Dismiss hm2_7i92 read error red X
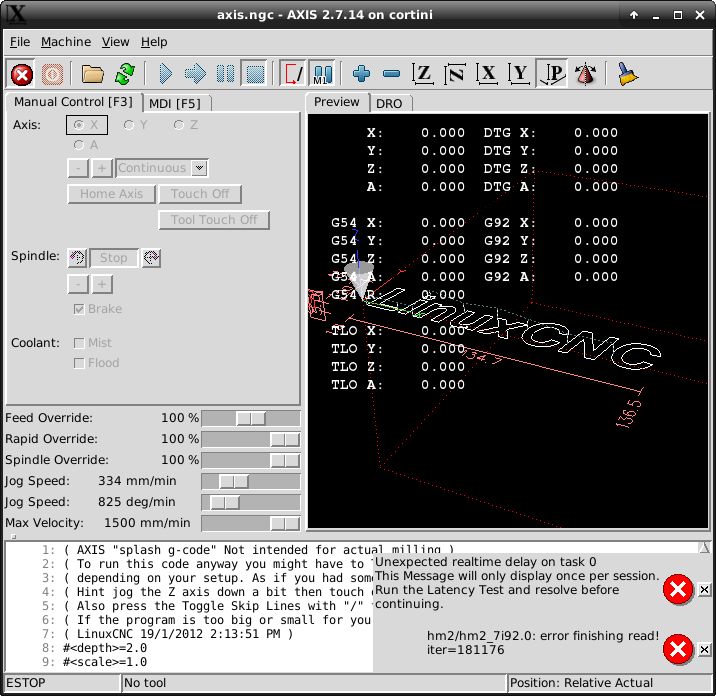The height and width of the screenshot is (696, 716). (678, 649)
